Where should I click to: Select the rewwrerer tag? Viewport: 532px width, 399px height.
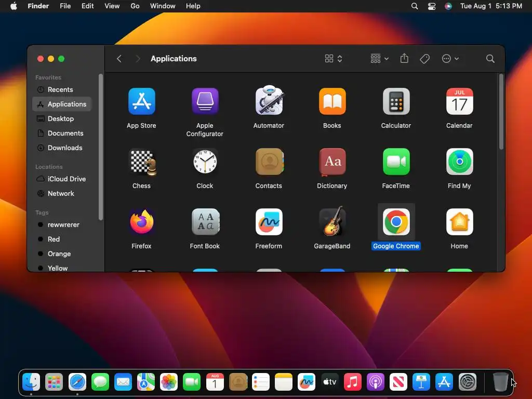[x=62, y=224]
